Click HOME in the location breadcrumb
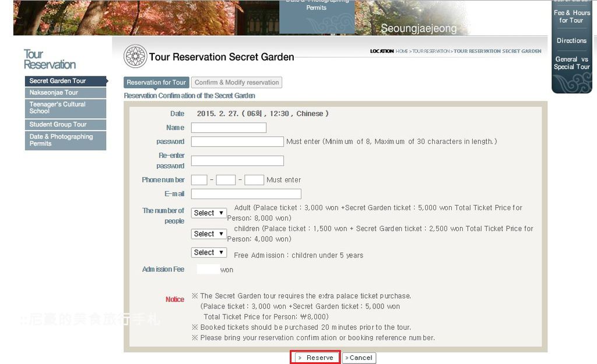 [402, 51]
